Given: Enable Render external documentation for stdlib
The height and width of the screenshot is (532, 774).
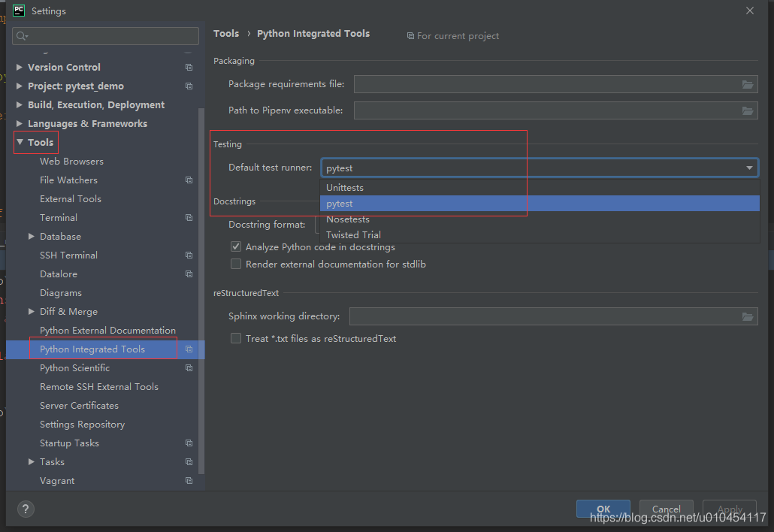Looking at the screenshot, I should coord(235,263).
